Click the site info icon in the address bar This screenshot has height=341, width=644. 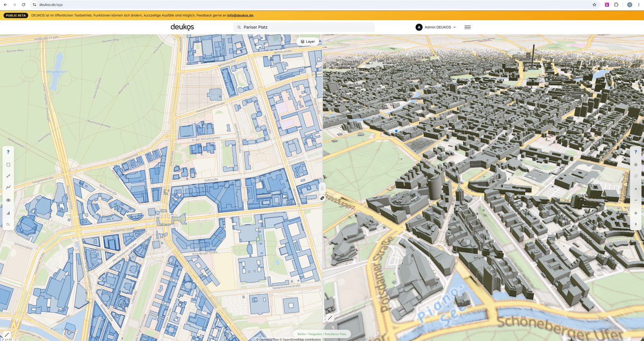pyautogui.click(x=34, y=5)
